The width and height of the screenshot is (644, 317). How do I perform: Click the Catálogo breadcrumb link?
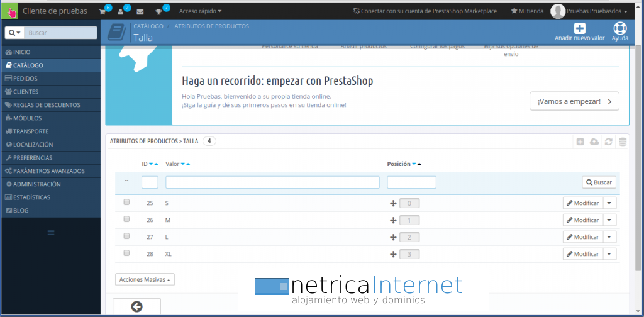tap(148, 26)
